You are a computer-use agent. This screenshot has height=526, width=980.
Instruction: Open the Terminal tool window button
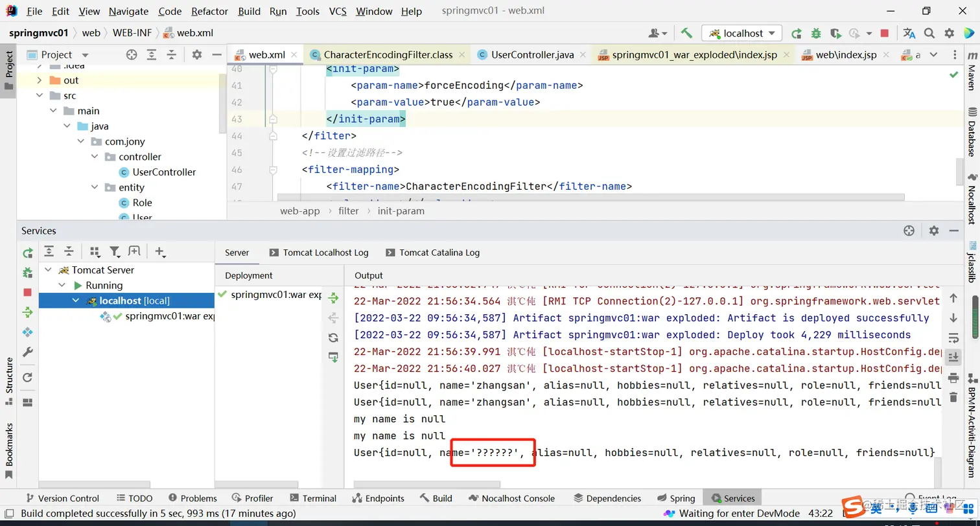pyautogui.click(x=313, y=498)
